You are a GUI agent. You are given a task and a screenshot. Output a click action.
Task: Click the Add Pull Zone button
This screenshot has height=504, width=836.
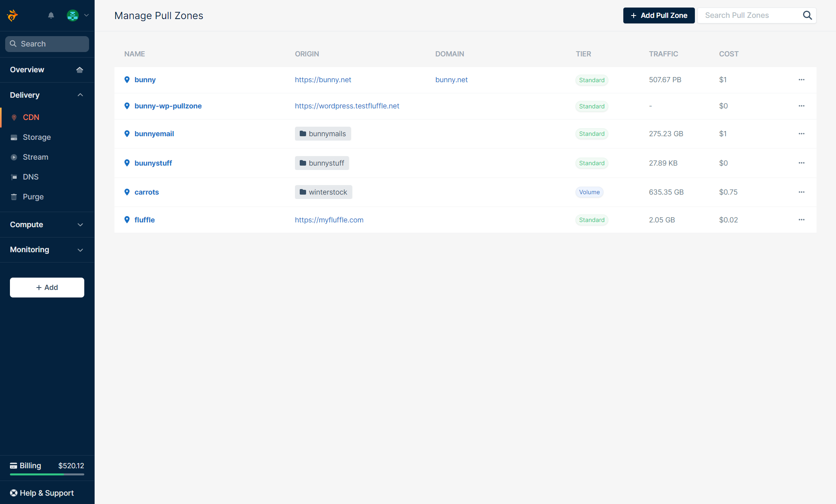point(659,15)
